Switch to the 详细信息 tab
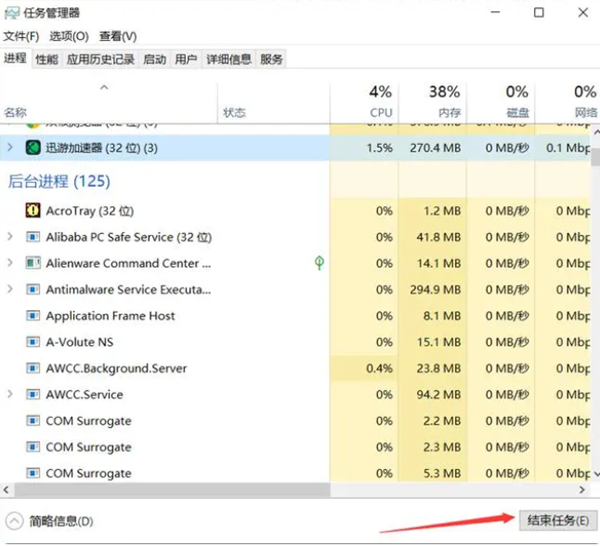This screenshot has width=600, height=546. pyautogui.click(x=229, y=59)
